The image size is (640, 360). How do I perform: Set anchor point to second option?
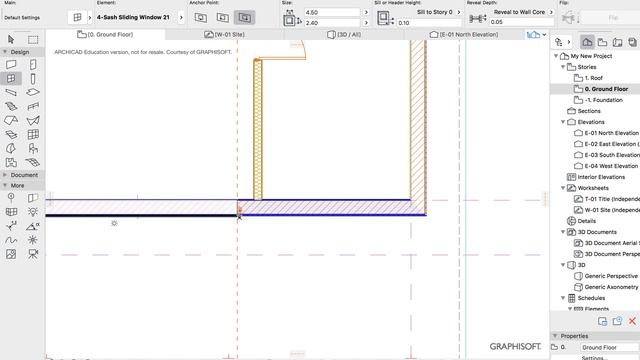click(222, 18)
